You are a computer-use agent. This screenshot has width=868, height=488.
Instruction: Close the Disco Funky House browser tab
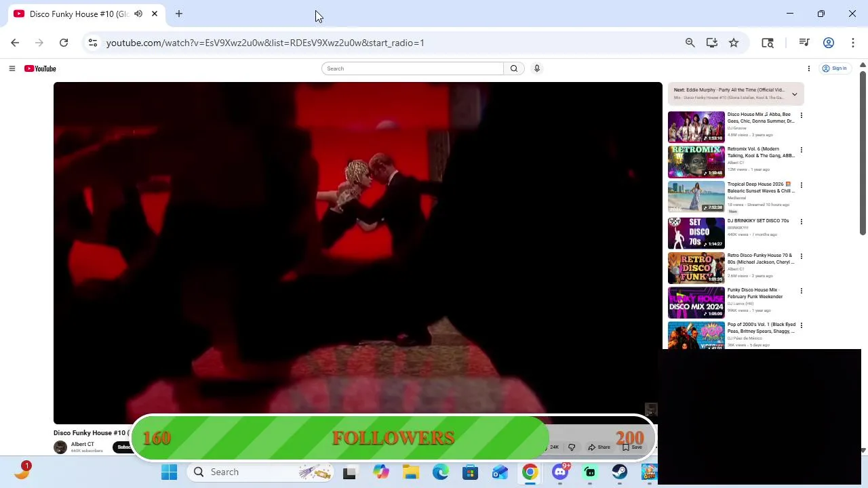(155, 14)
